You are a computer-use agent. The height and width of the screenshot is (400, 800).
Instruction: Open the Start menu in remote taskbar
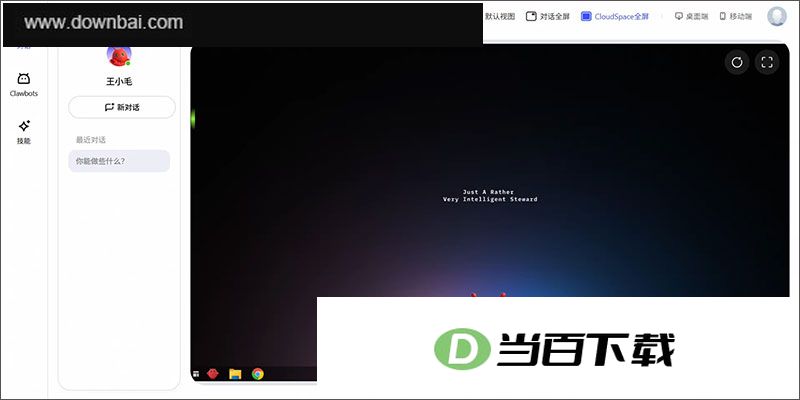(x=195, y=374)
